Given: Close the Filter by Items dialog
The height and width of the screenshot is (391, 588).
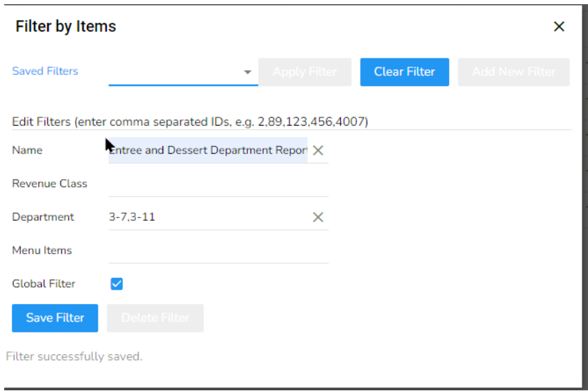Looking at the screenshot, I should click(x=559, y=27).
